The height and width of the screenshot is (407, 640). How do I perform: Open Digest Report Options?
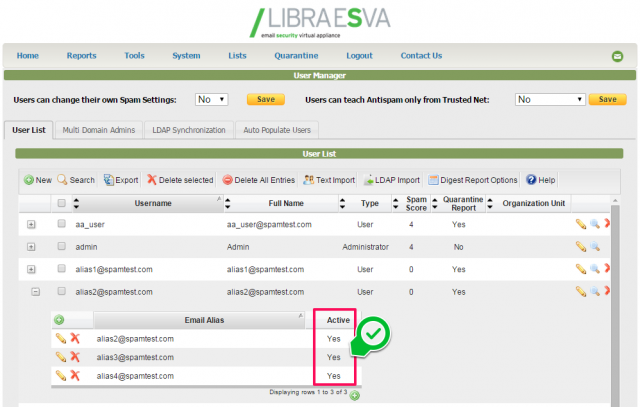473,180
